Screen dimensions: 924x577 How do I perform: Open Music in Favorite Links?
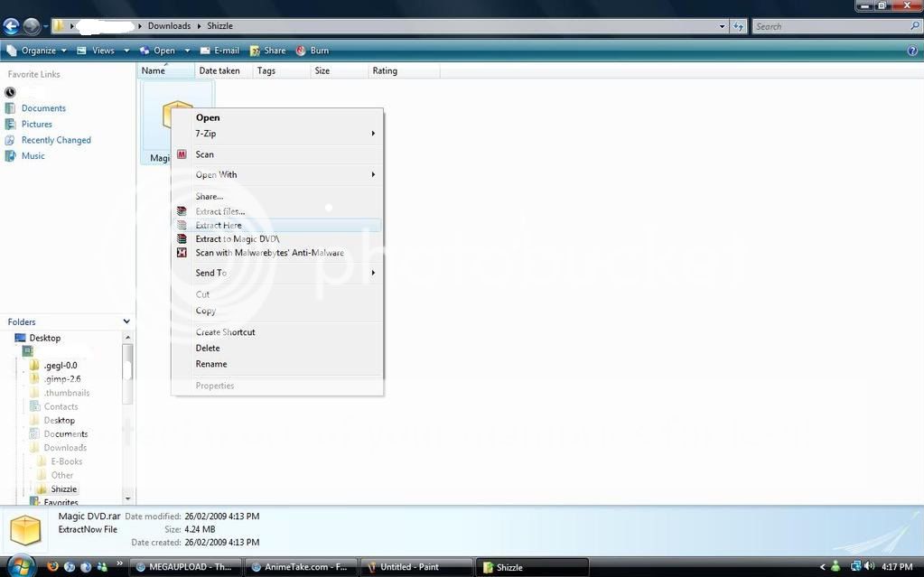tap(33, 156)
